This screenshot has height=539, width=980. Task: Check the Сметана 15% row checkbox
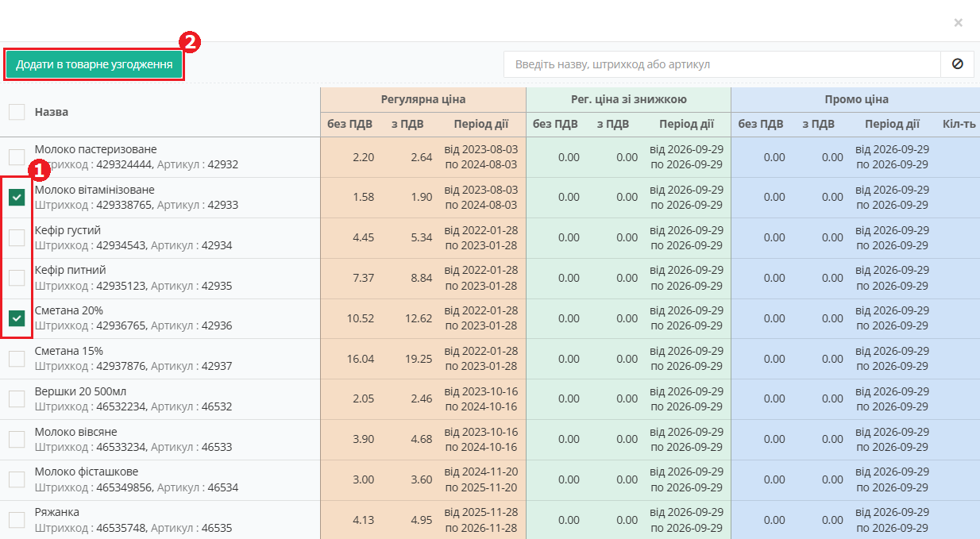(x=17, y=359)
